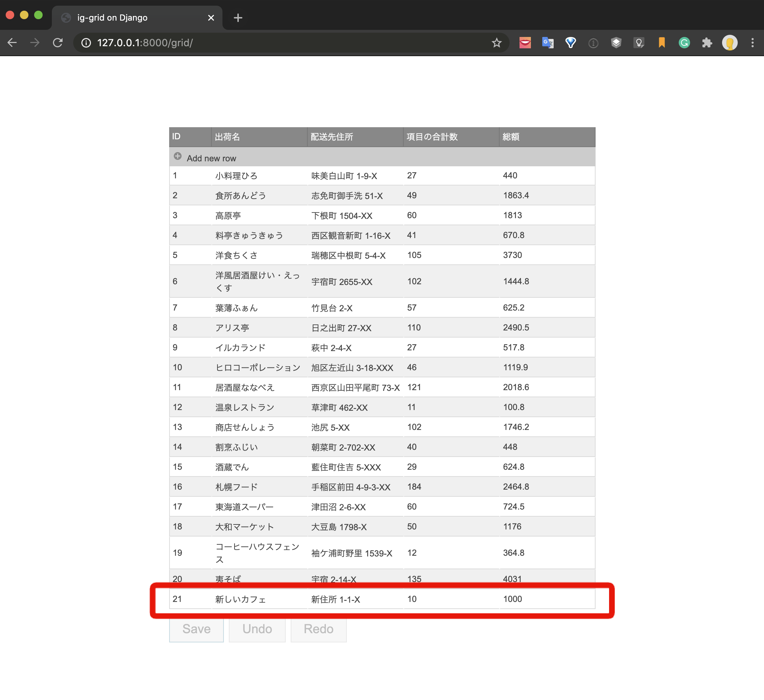
Task: Open the Chrome profile avatar
Action: coord(730,43)
